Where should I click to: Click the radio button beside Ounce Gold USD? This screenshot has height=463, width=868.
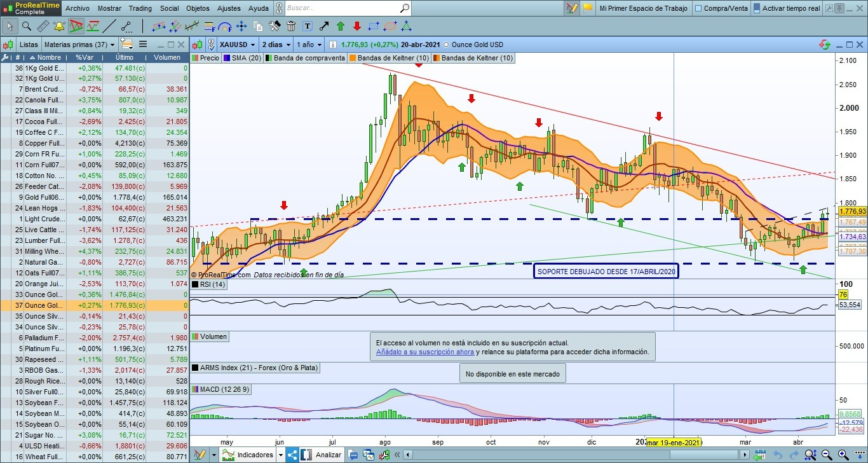click(445, 45)
